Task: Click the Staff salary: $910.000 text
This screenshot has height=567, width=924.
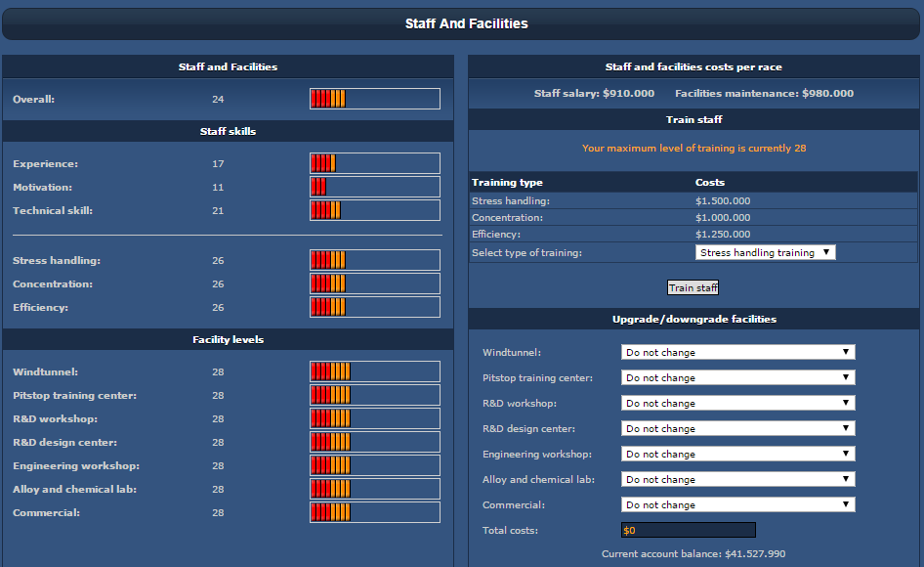Action: (594, 93)
